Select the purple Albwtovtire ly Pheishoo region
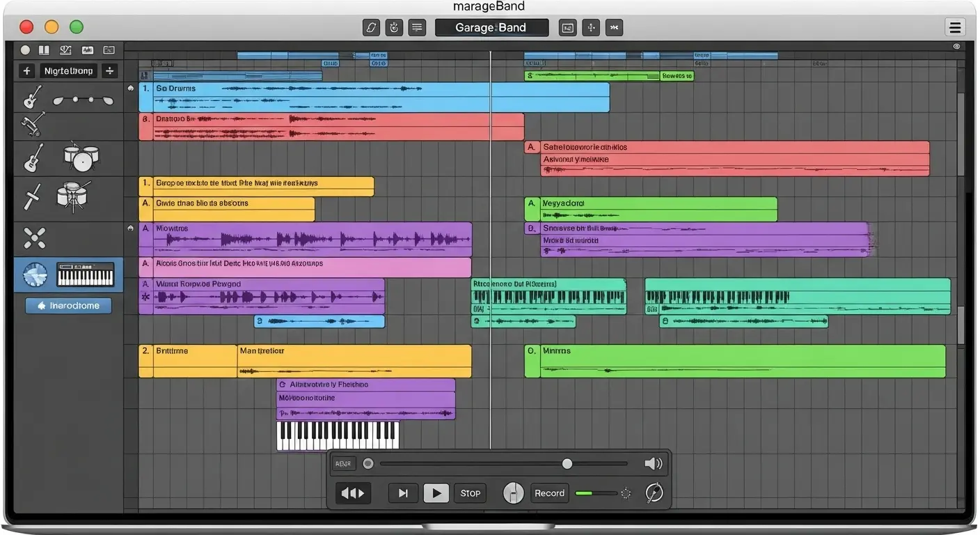The image size is (980, 535). pyautogui.click(x=366, y=398)
